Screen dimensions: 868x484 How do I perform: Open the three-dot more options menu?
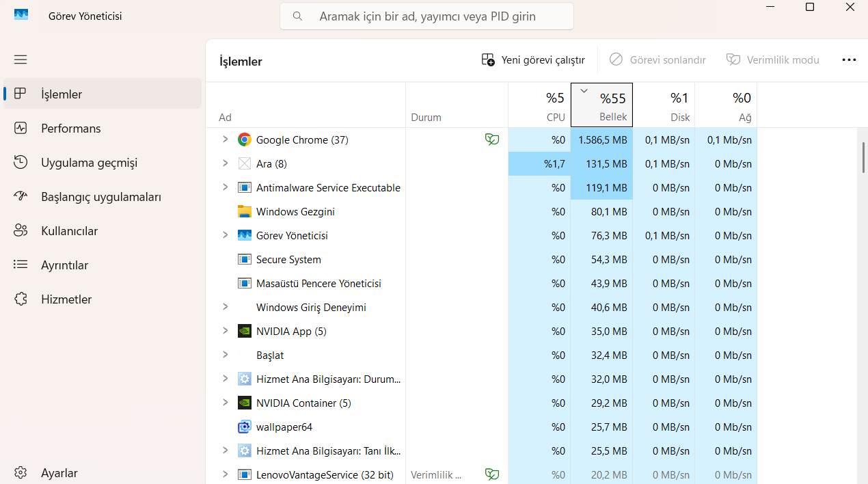tap(849, 60)
